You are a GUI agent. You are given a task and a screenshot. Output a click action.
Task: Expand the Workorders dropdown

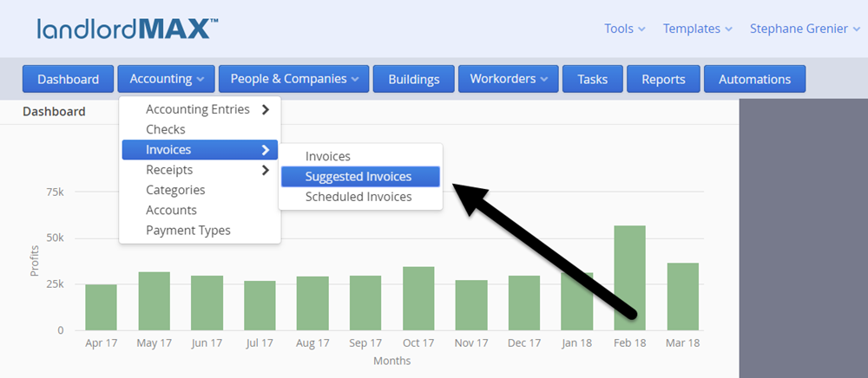click(508, 79)
